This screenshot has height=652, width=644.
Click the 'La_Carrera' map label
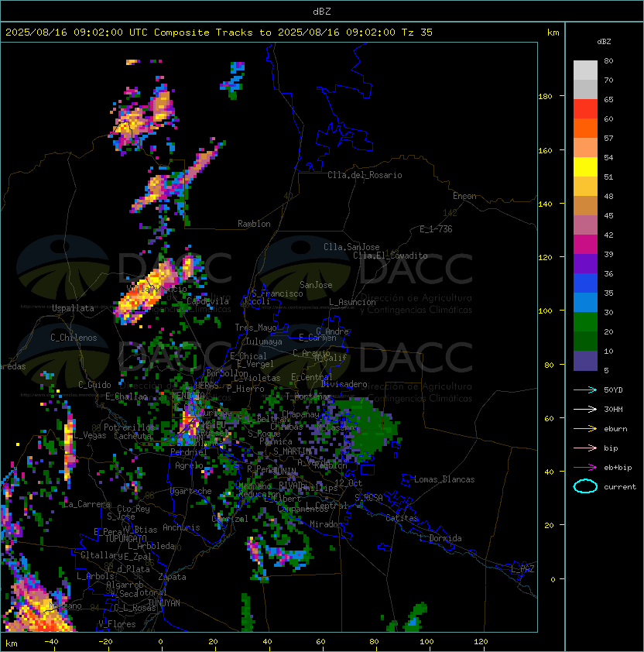coord(87,504)
